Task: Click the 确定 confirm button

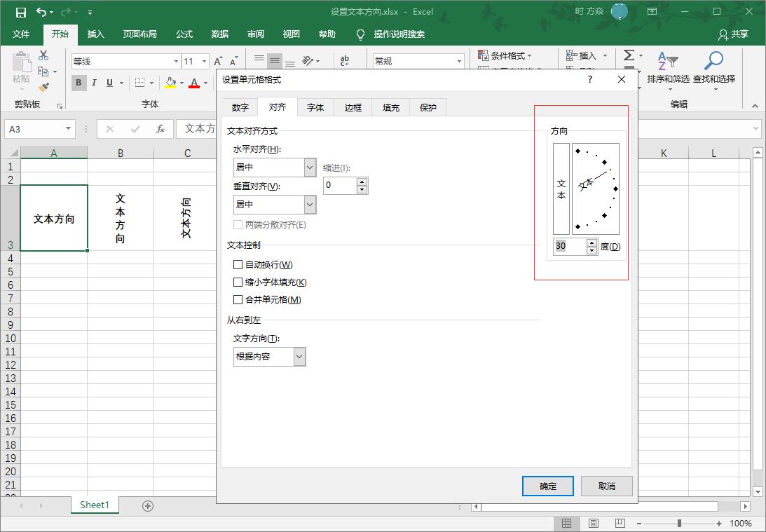Action: pos(548,486)
